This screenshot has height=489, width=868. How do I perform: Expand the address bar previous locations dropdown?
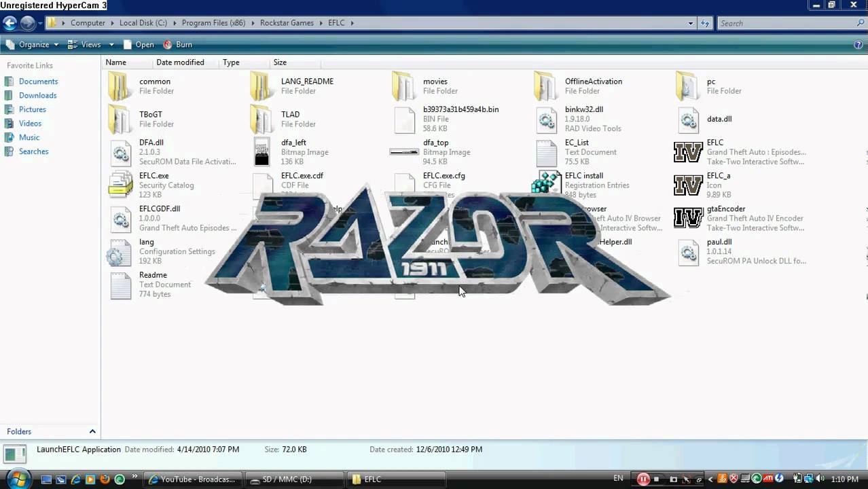pos(691,23)
